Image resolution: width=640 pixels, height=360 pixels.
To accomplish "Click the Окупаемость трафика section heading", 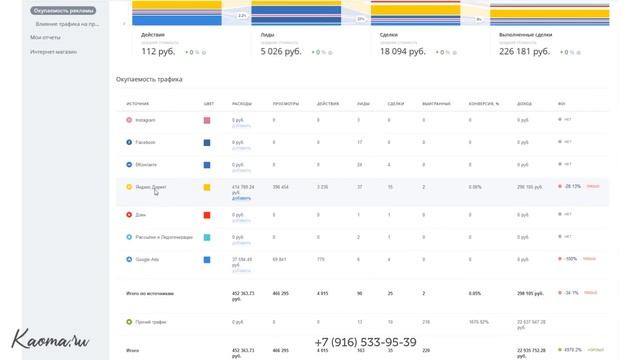I will [149, 79].
